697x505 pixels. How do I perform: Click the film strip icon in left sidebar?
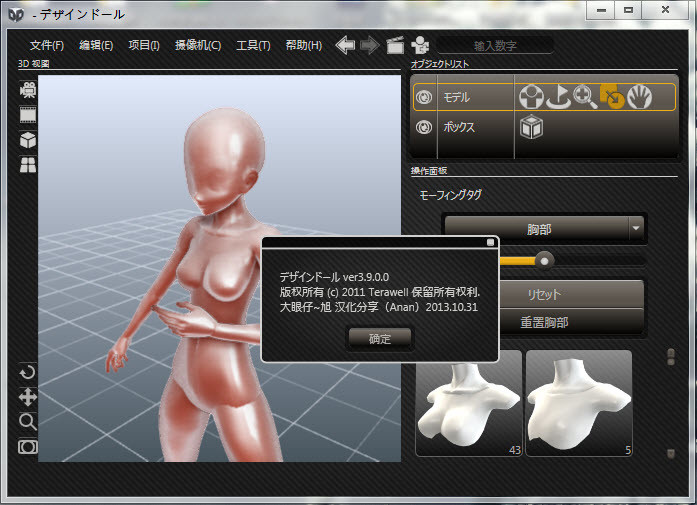[28, 115]
